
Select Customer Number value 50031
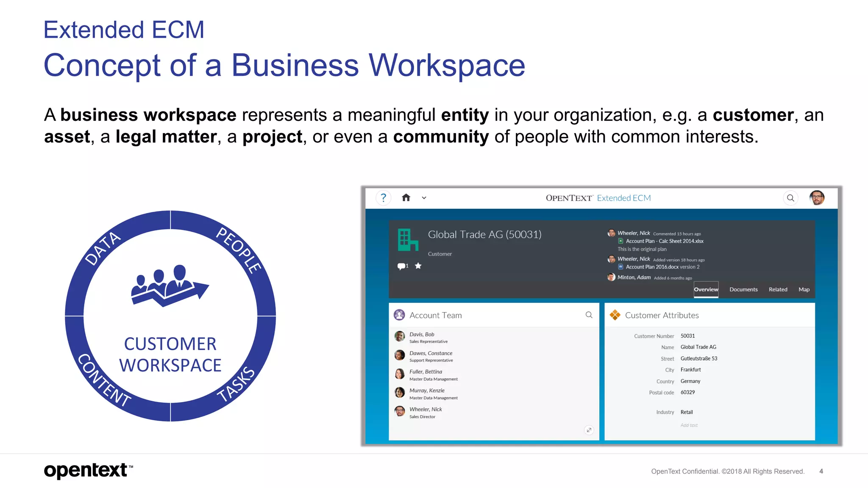pos(687,336)
